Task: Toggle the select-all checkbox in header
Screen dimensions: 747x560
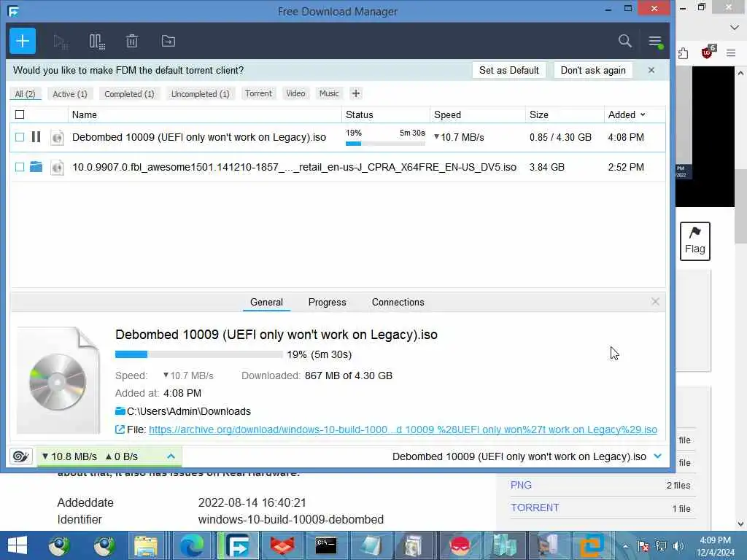Action: coord(20,114)
